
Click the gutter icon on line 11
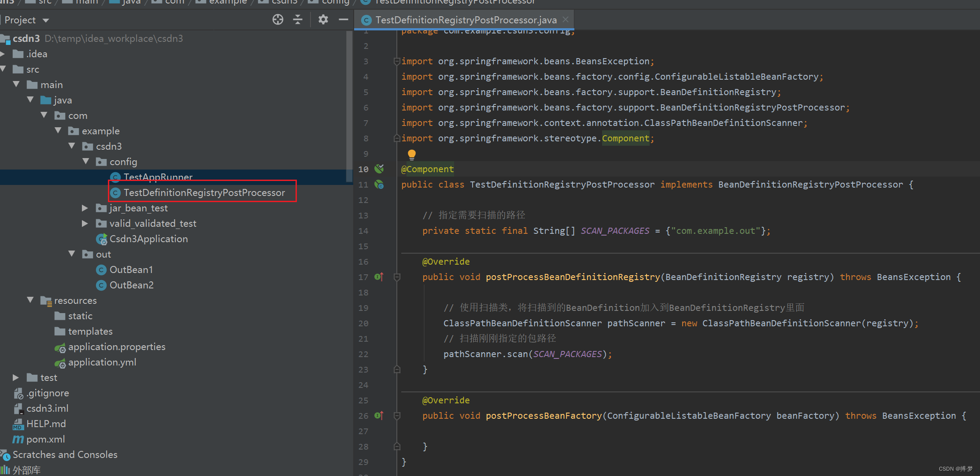point(379,184)
